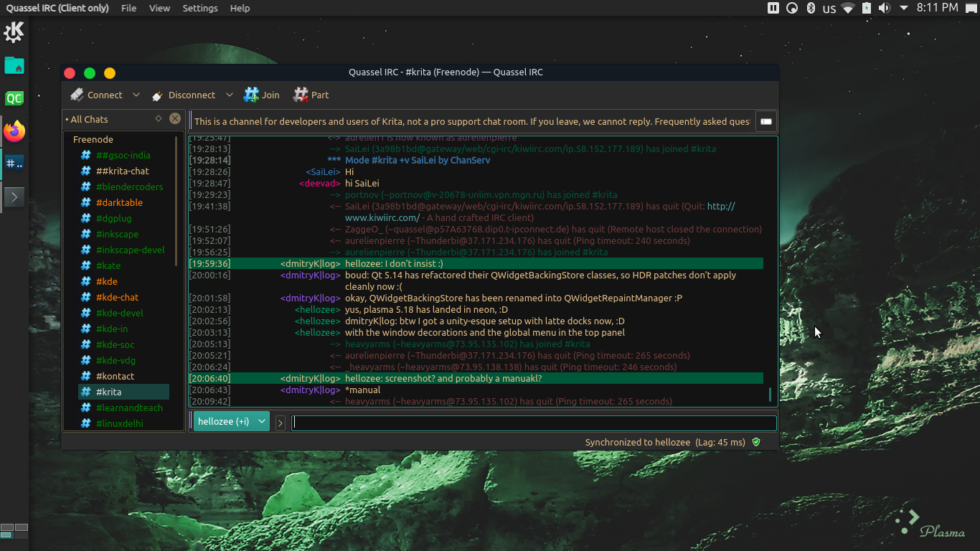Click the topic bar toggle button
Image resolution: width=980 pixels, height=551 pixels.
[x=766, y=121]
